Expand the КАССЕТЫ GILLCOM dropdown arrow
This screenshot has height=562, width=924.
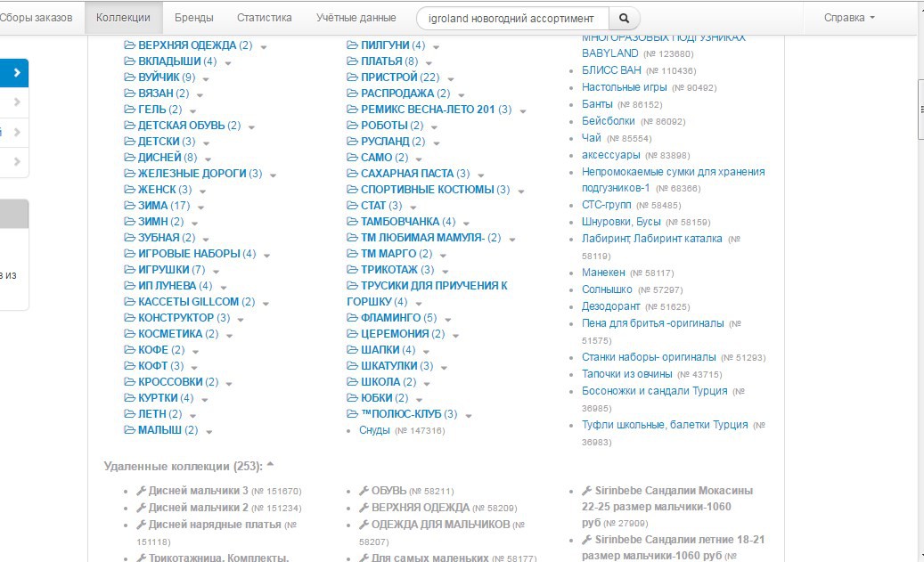point(266,304)
